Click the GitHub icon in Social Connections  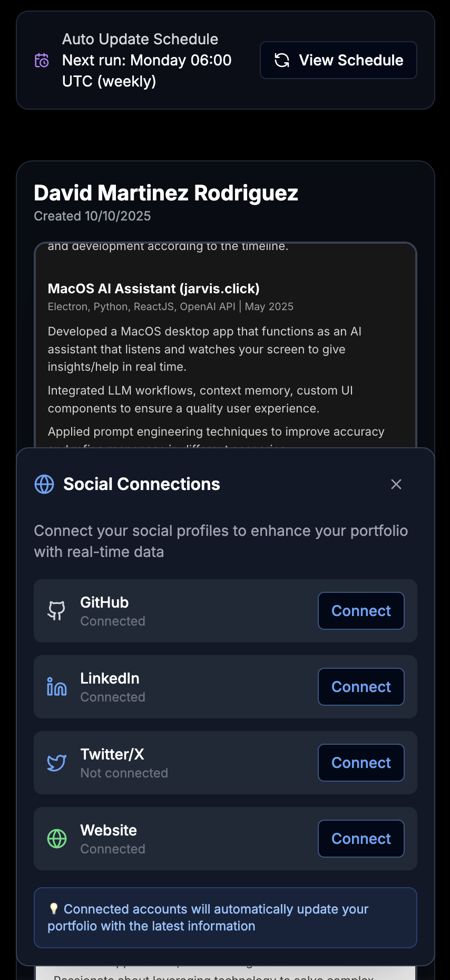tap(56, 611)
